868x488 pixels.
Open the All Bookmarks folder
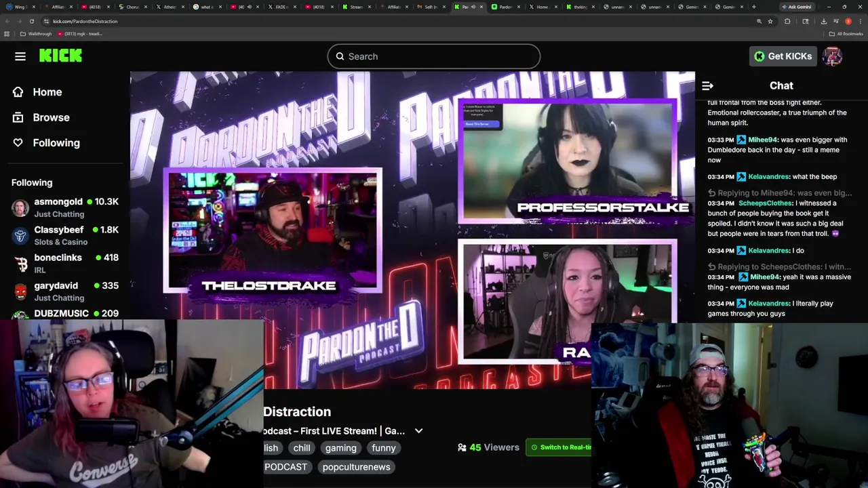coord(846,34)
